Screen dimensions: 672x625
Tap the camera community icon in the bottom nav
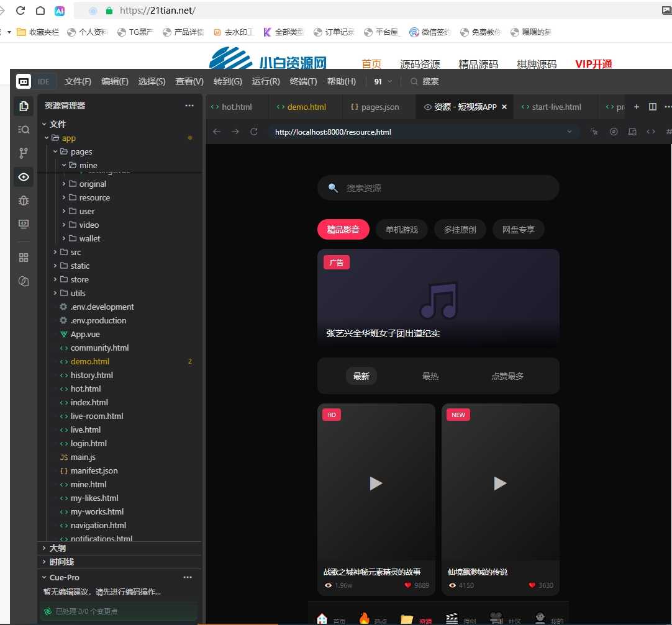click(x=496, y=619)
